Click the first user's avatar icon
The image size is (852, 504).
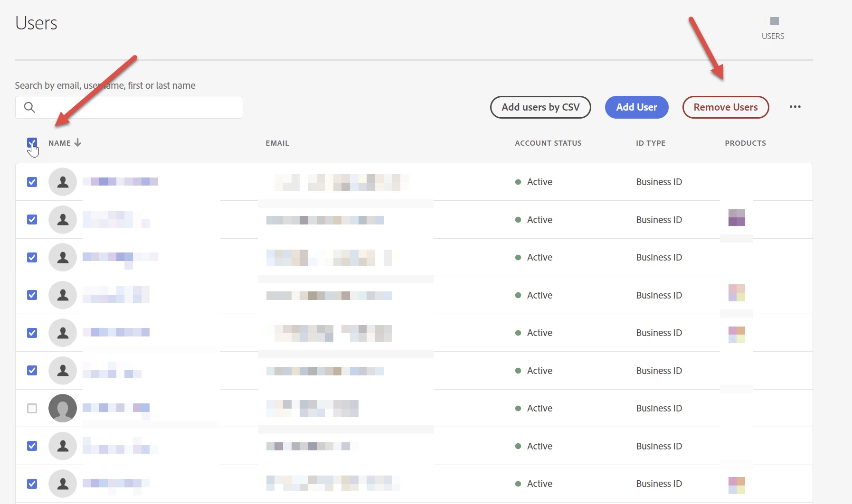[63, 182]
